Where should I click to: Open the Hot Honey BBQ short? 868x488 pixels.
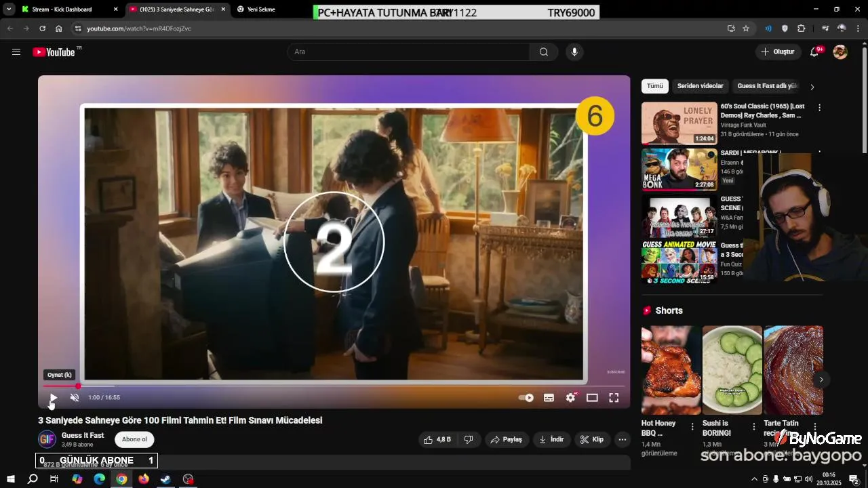pos(671,370)
